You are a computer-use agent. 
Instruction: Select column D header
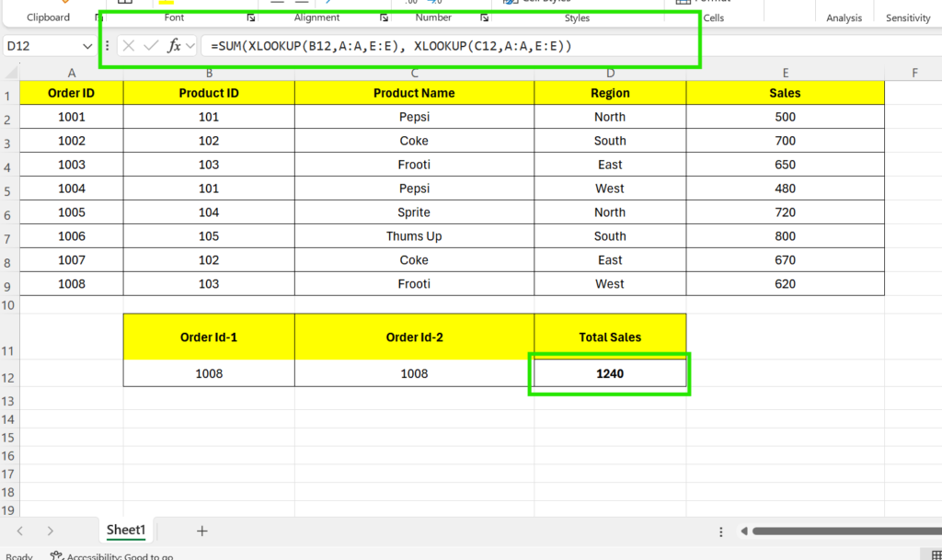[611, 74]
